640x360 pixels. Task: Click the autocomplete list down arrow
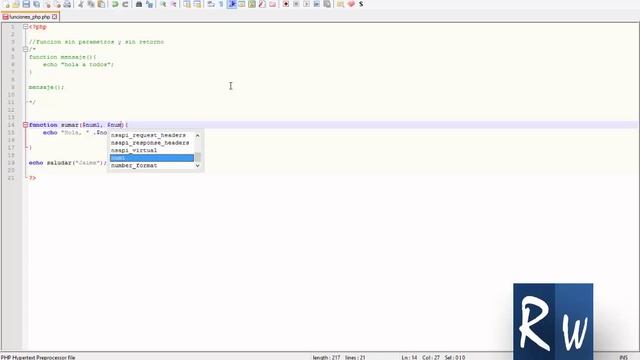(x=198, y=166)
